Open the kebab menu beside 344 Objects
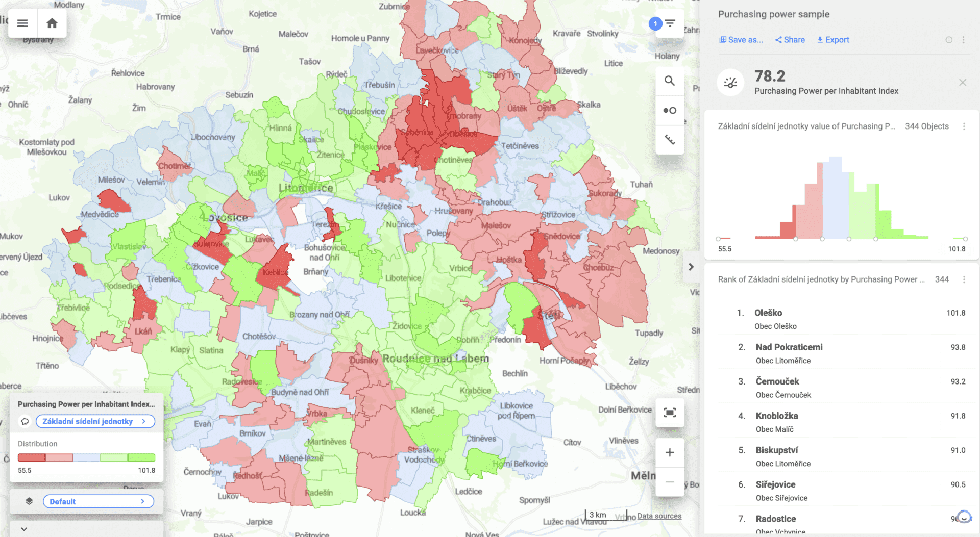The image size is (980, 537). click(964, 126)
